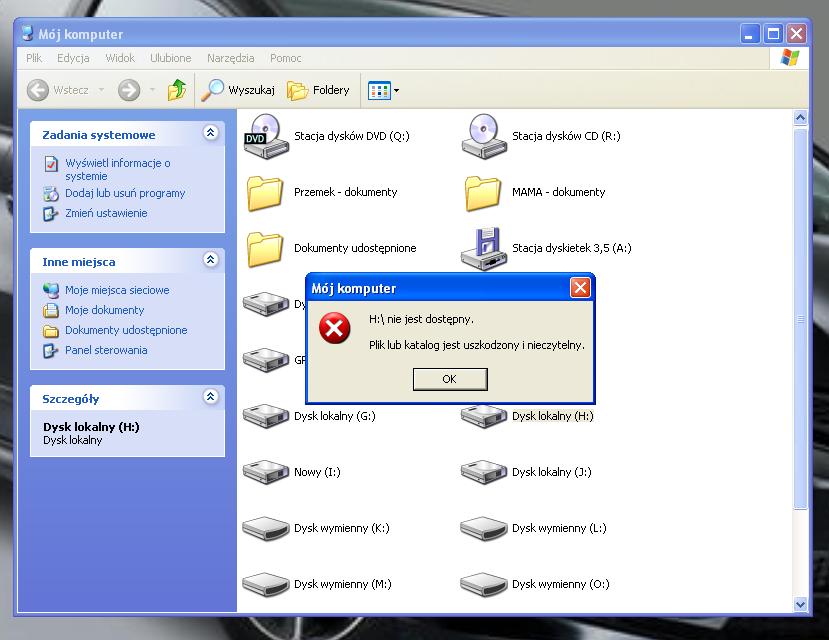Select the floppy drive (A:) icon
Viewport: 829px width, 640px height.
(484, 248)
